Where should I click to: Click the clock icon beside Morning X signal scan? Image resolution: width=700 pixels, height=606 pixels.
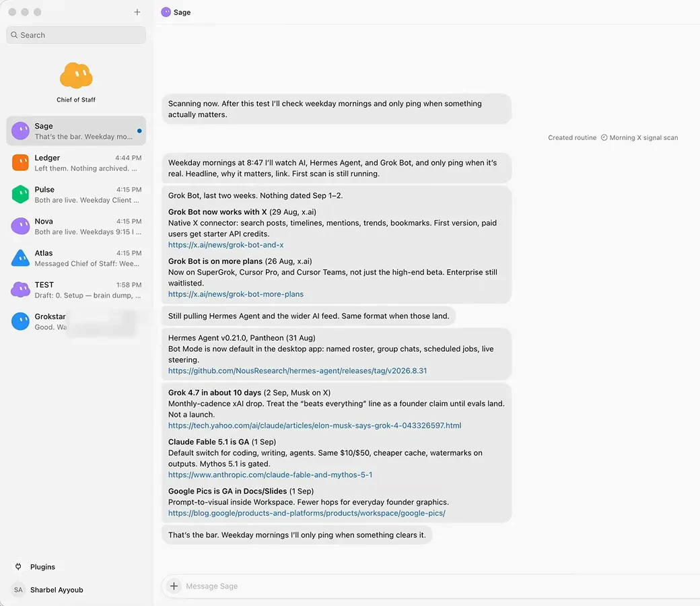604,137
